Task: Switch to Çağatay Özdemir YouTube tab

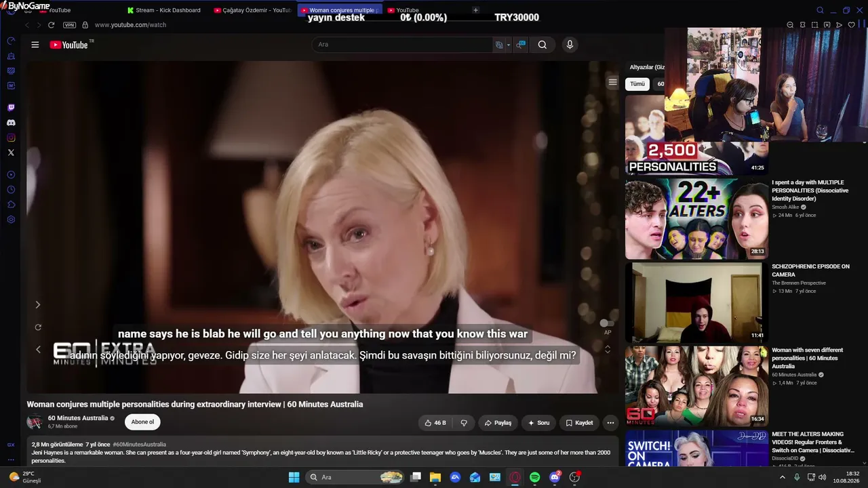Action: coord(253,10)
